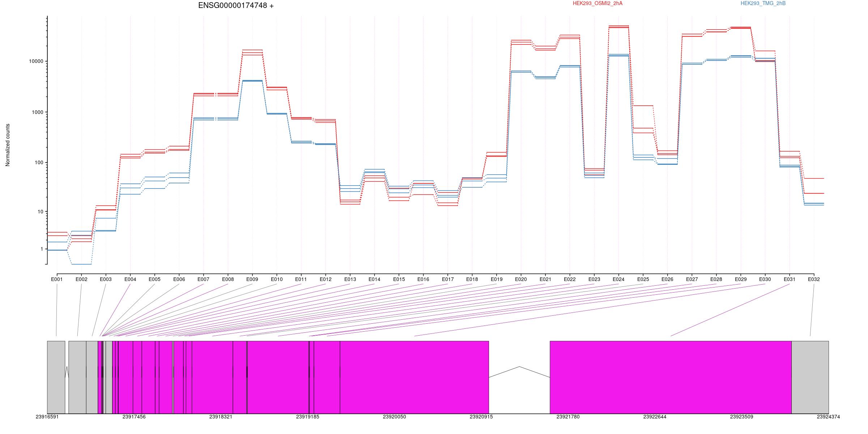Click the gene title ENSG00000174748 +
Viewport: 868px width, 434px height.
click(x=236, y=5)
